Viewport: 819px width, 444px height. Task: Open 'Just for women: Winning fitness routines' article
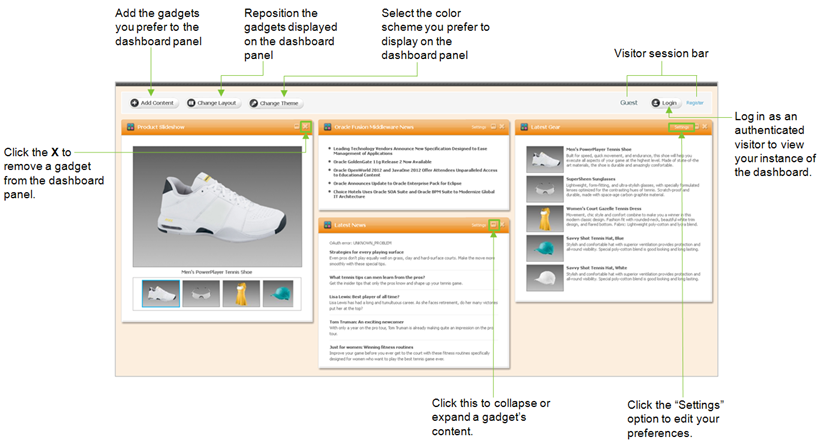pos(371,347)
